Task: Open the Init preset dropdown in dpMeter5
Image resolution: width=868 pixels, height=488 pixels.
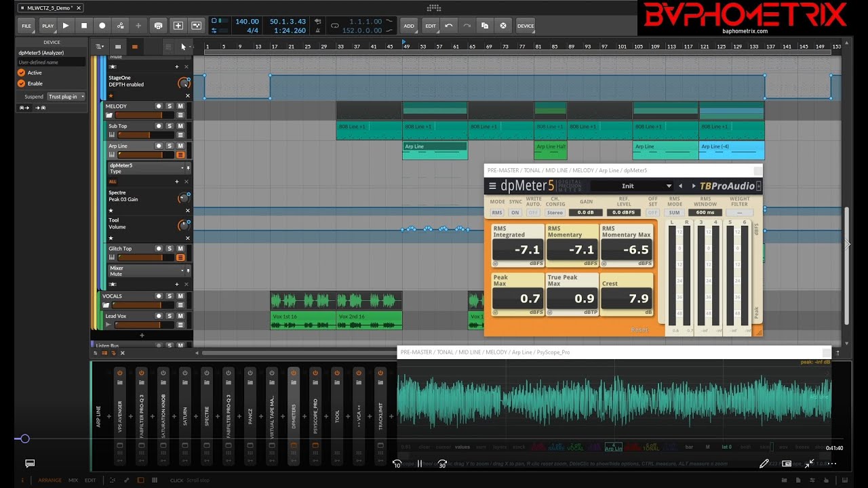Action: click(x=632, y=186)
